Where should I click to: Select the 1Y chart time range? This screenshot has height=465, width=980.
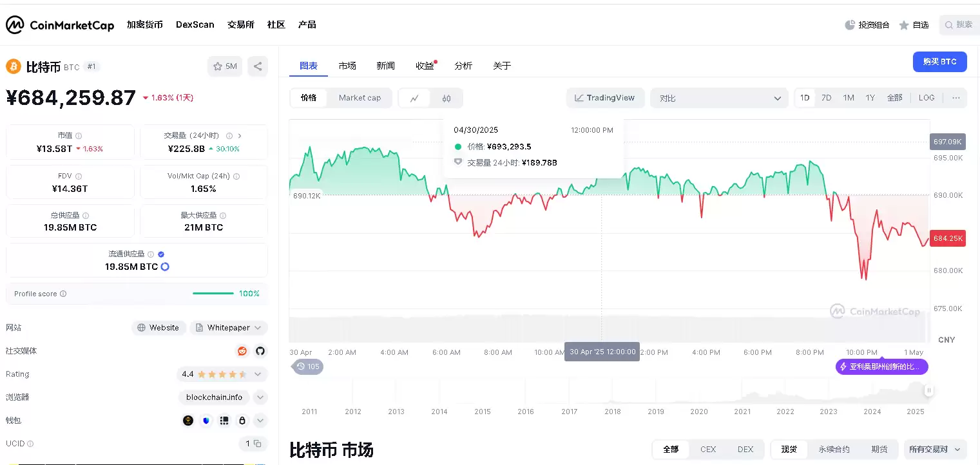[x=870, y=97]
